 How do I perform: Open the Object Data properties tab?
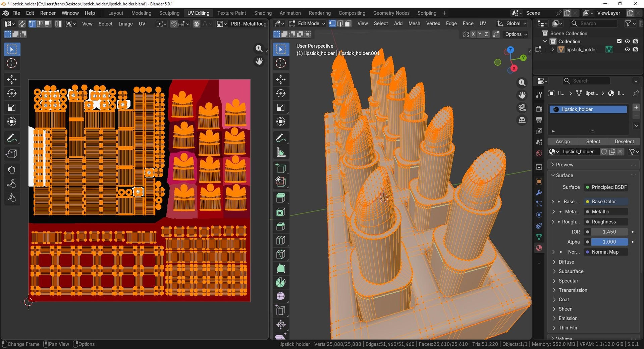tap(539, 237)
